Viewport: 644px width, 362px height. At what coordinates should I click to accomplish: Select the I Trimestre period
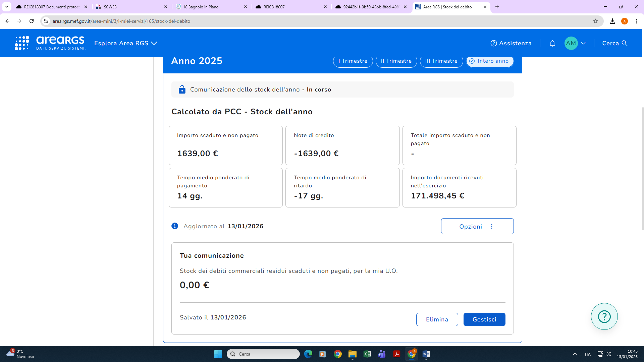pyautogui.click(x=353, y=61)
